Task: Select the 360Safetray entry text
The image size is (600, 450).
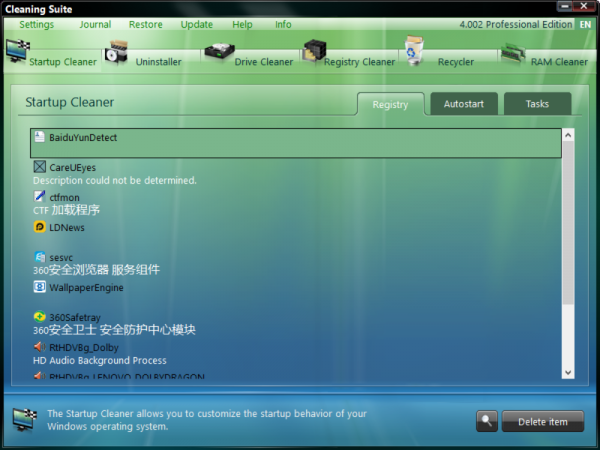Action: click(x=75, y=317)
